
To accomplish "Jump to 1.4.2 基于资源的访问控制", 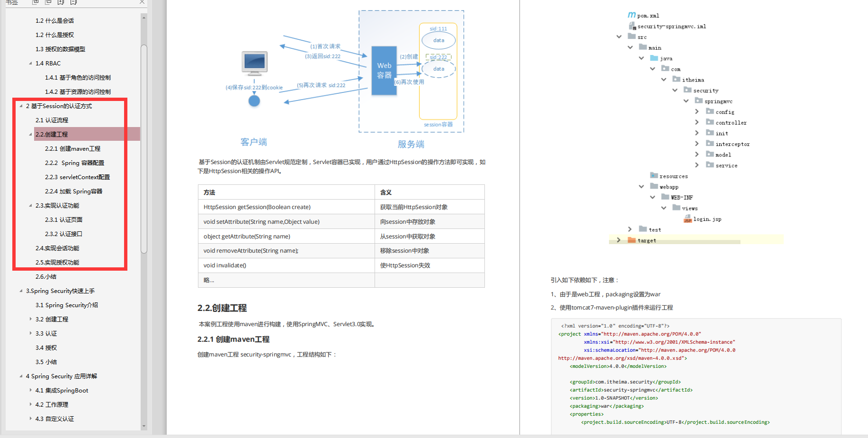I will point(78,92).
